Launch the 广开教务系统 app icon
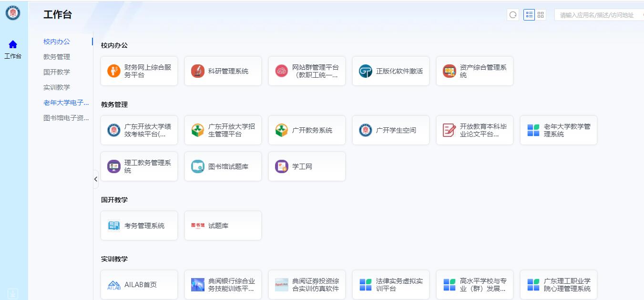Image resolution: width=644 pixels, height=300 pixels. tap(282, 130)
